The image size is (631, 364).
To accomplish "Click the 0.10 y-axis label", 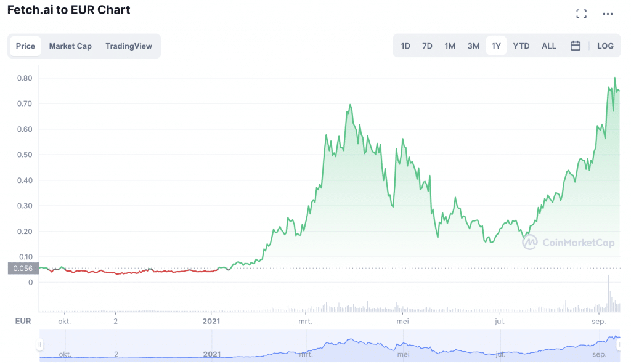I will point(26,257).
